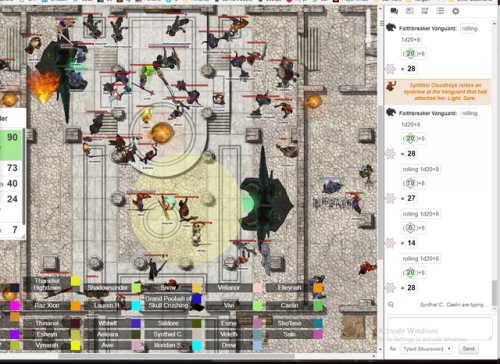The height and width of the screenshot is (364, 500).
Task: Click Drew's light blue player color swatch
Action: tap(257, 345)
